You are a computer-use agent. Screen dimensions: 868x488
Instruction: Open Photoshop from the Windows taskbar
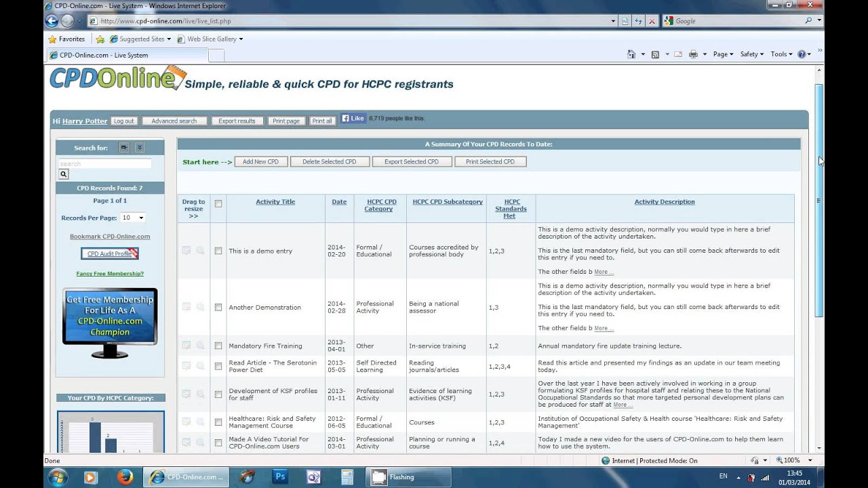click(280, 476)
